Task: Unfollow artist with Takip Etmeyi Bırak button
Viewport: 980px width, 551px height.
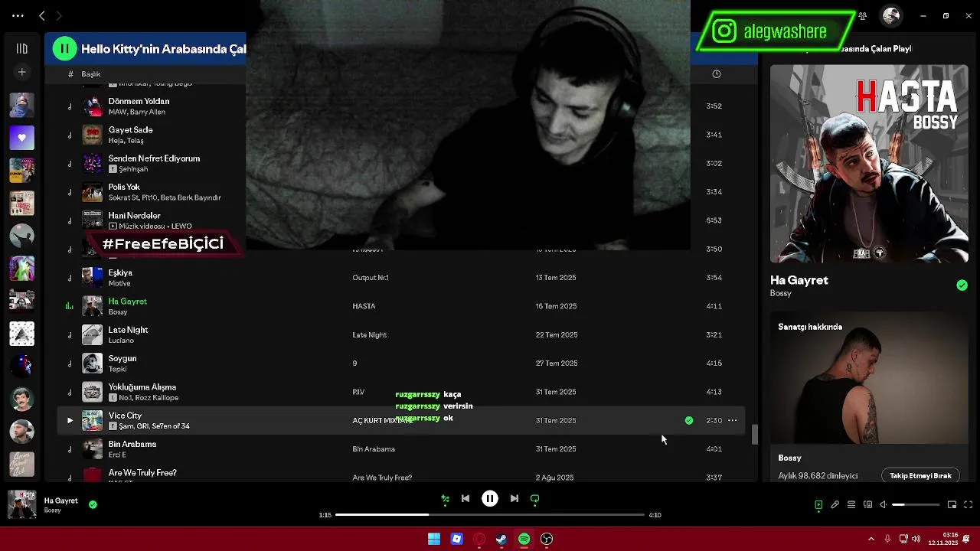Action: click(920, 476)
